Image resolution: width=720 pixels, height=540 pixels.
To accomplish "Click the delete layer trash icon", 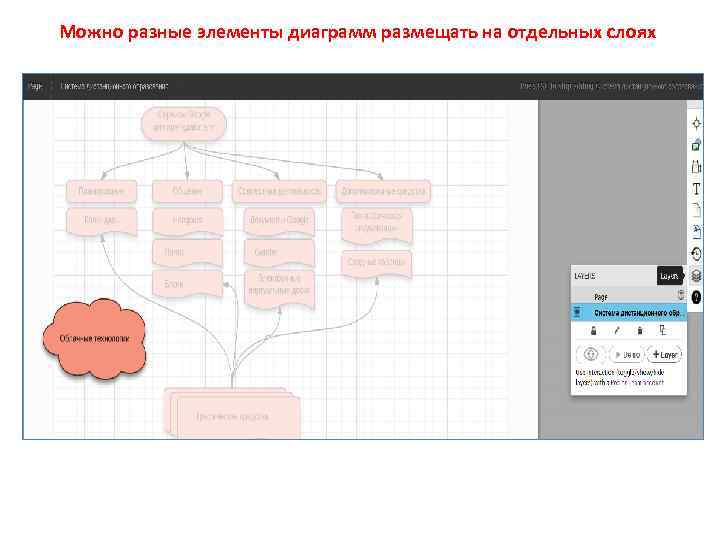I will point(640,330).
